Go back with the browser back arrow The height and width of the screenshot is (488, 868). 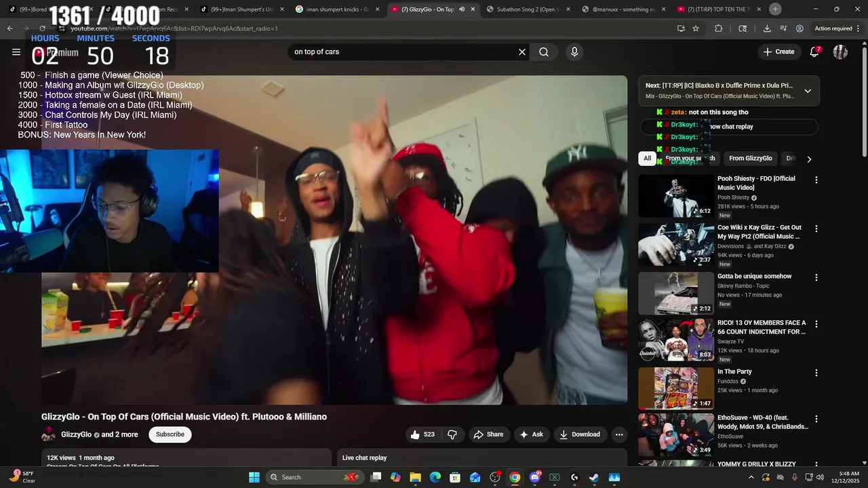point(9,28)
